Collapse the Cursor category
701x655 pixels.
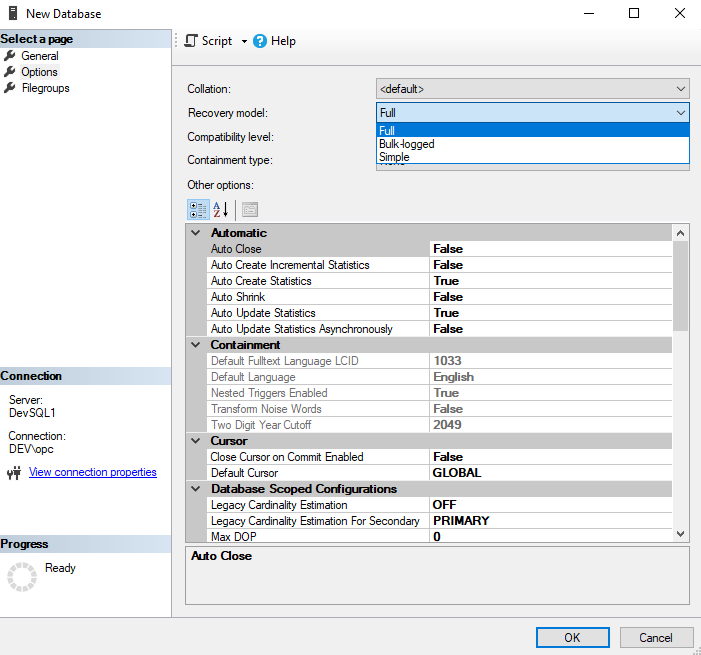(196, 441)
